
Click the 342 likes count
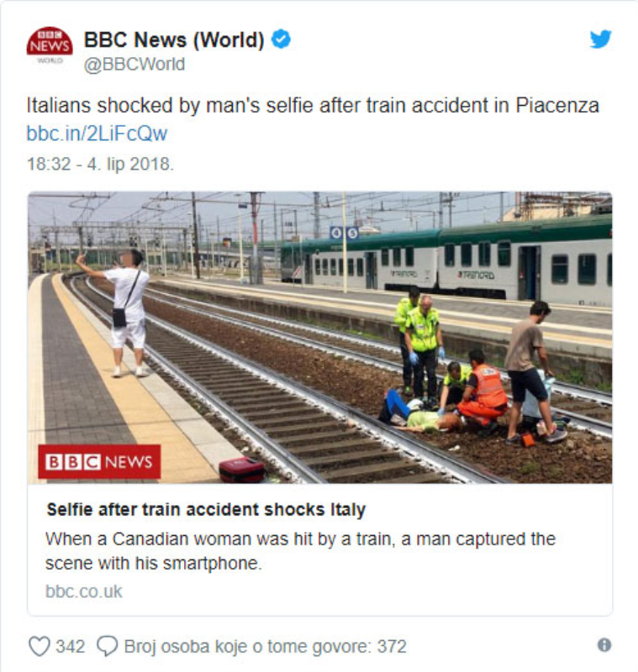click(71, 646)
